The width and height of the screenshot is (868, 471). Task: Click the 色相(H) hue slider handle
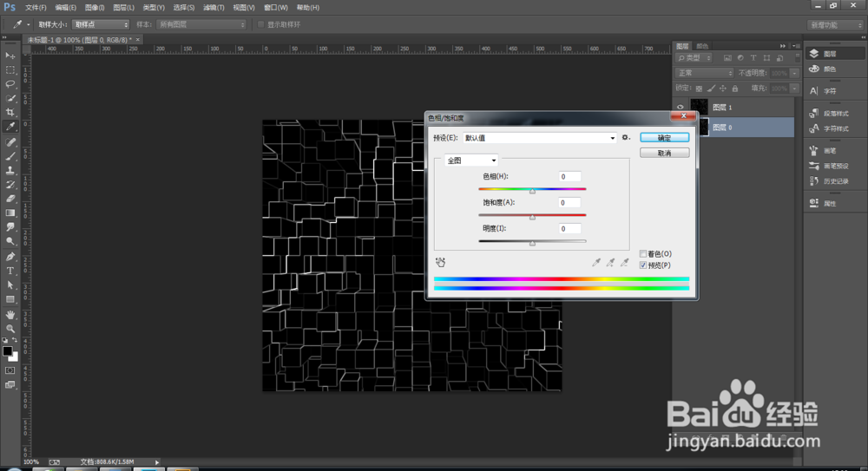532,191
